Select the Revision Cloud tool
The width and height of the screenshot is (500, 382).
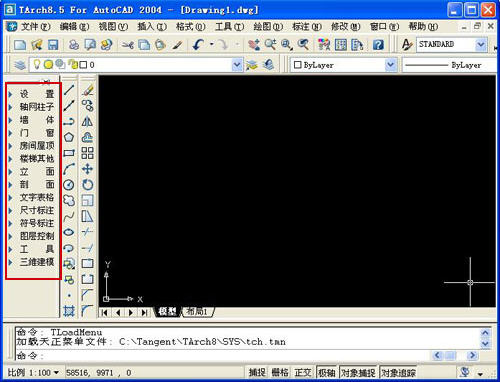pos(69,201)
